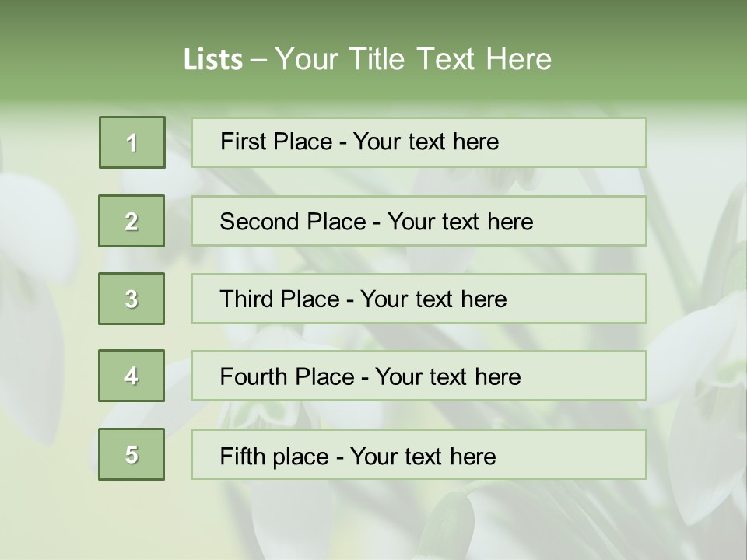Click 'Your Title Text Here' in heading
The image size is (747, 560).
click(412, 59)
